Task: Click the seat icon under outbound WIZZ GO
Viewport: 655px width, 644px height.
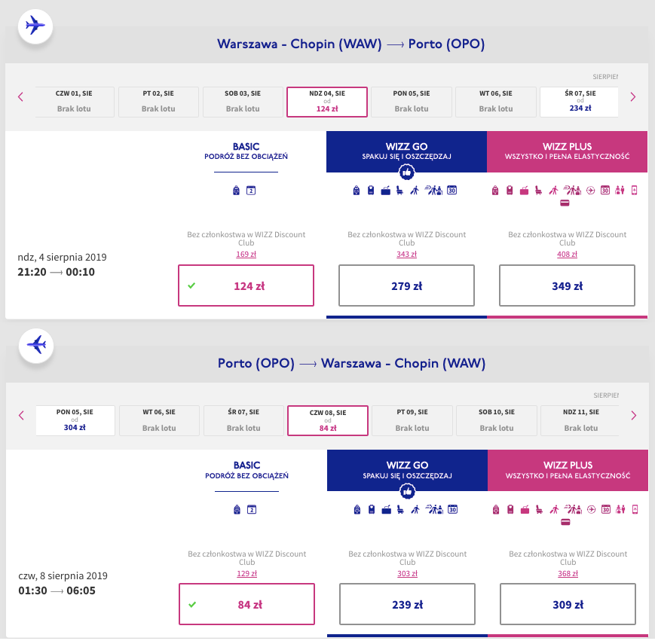Action: (399, 191)
